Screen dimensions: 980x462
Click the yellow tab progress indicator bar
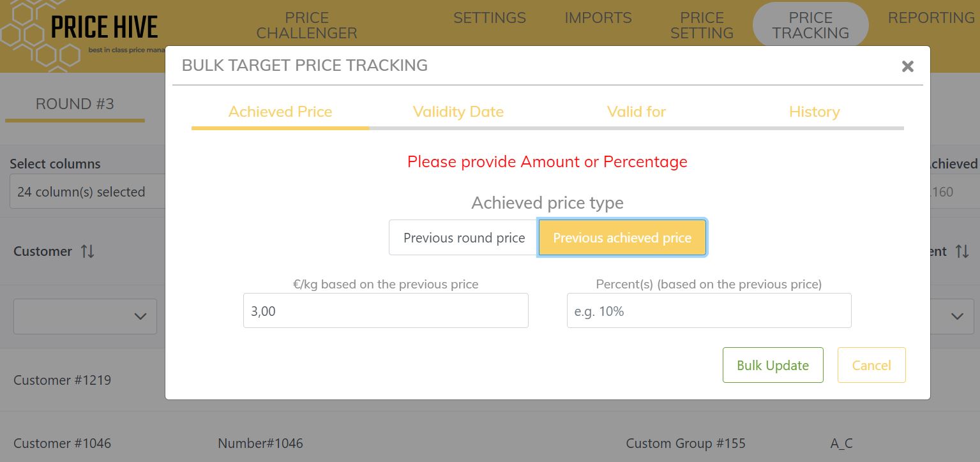pyautogui.click(x=281, y=128)
